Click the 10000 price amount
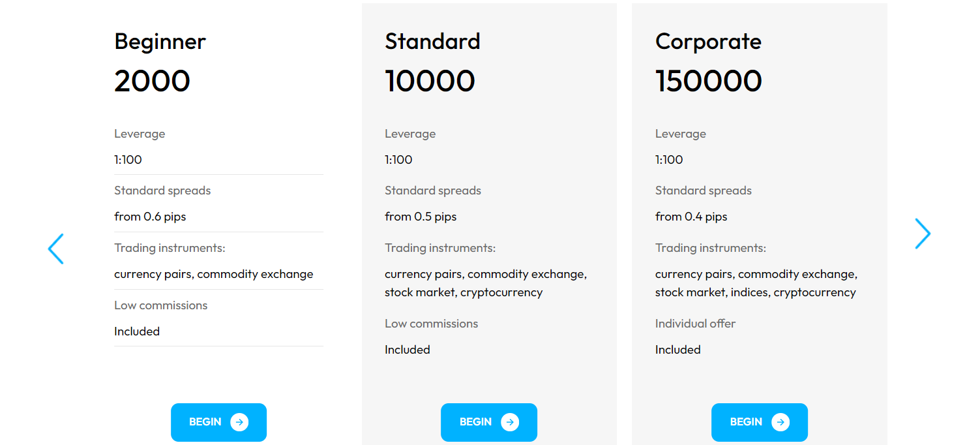Viewport: 980px width, 445px height. [x=430, y=82]
